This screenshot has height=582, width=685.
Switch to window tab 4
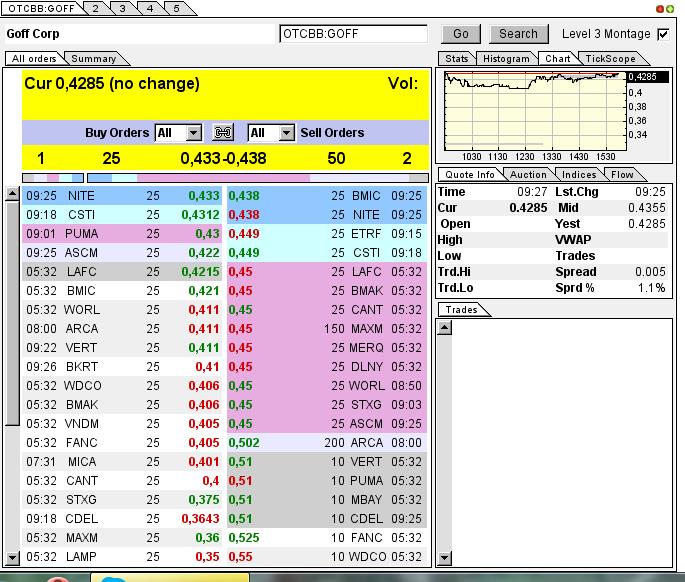click(150, 8)
